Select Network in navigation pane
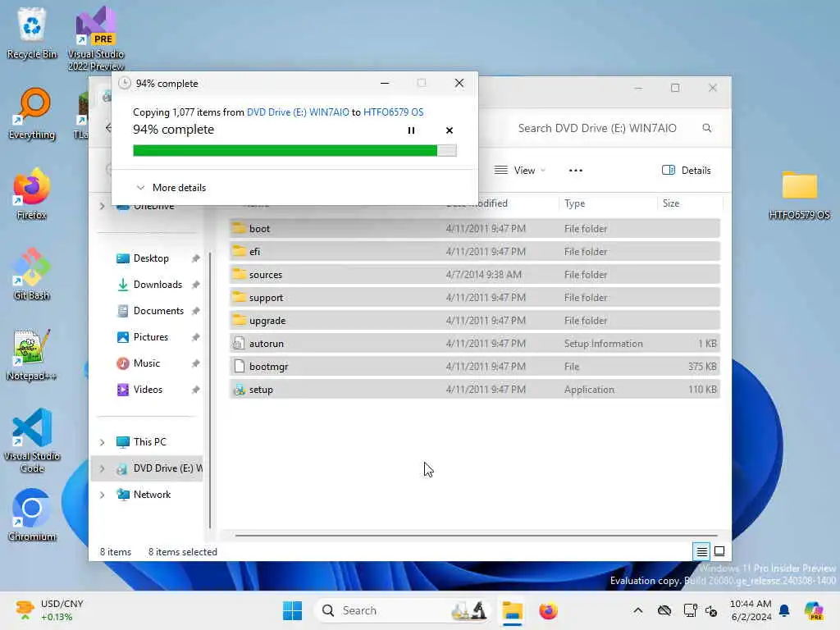Viewport: 840px width, 630px height. [x=152, y=495]
